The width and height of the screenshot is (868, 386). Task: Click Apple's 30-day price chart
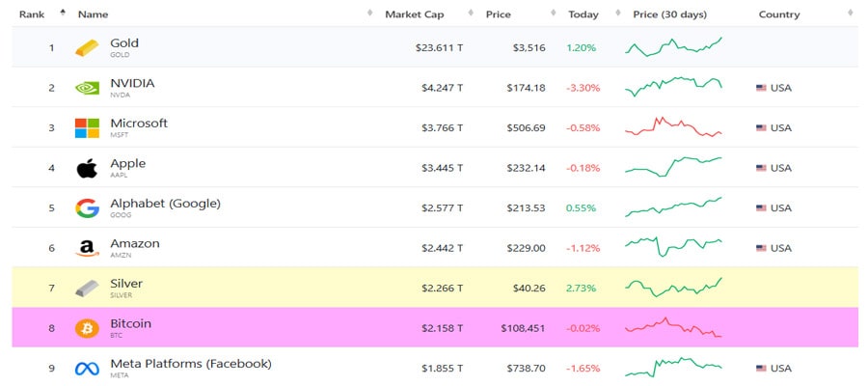[674, 167]
